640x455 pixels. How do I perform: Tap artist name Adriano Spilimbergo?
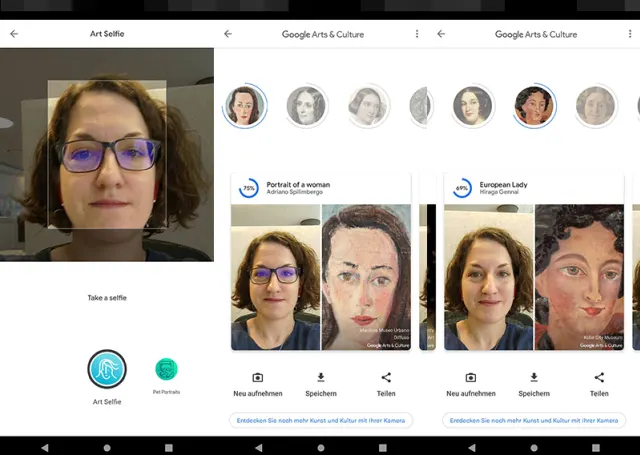pyautogui.click(x=295, y=192)
